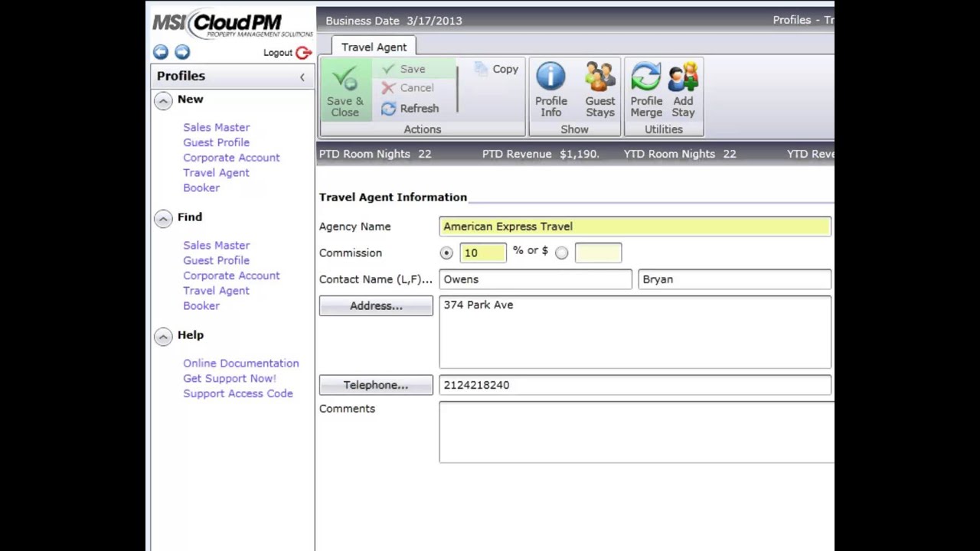Click the Agency Name field

click(635, 227)
